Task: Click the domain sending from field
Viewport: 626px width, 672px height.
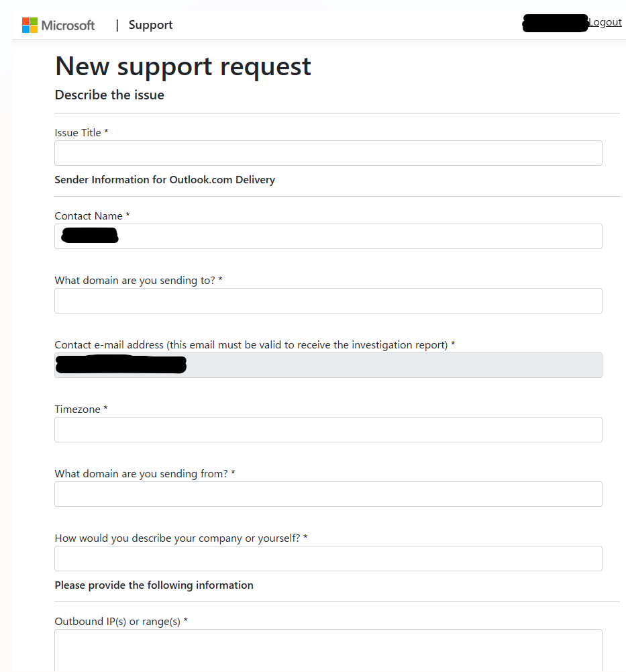Action: pyautogui.click(x=328, y=494)
